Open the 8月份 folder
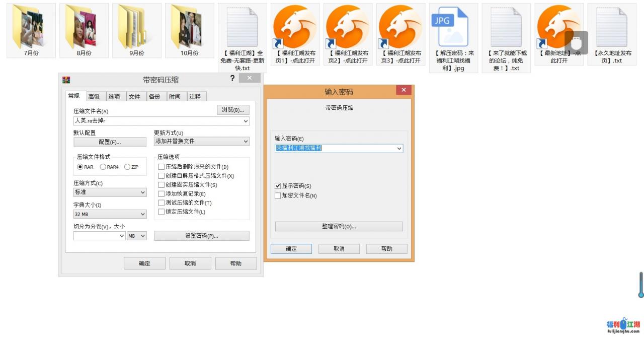 84,28
